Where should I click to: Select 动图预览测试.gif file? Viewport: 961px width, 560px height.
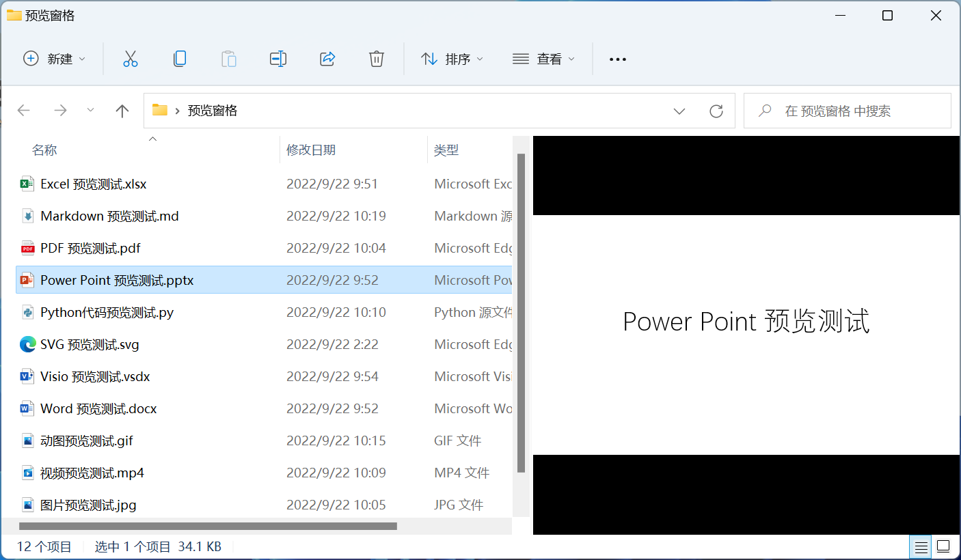87,440
